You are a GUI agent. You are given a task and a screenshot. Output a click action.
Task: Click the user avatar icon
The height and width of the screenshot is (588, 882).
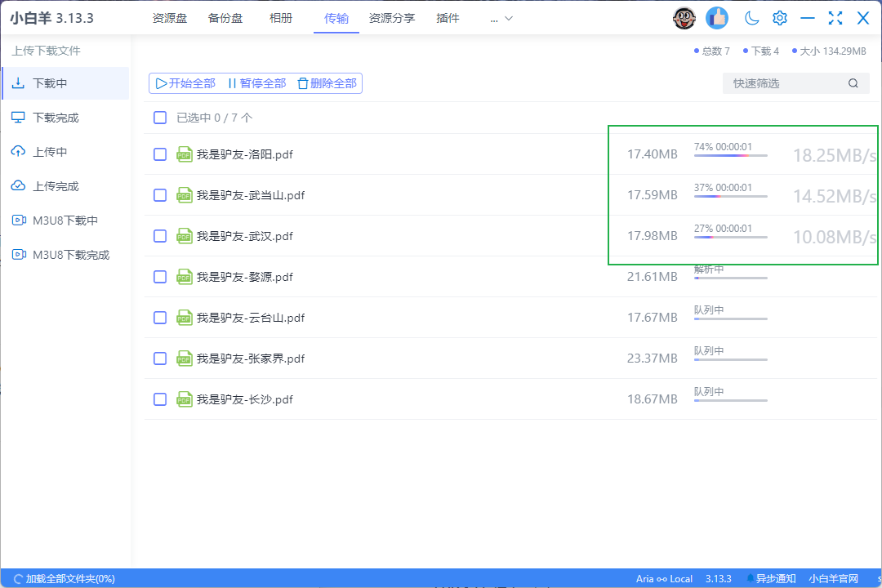click(684, 18)
